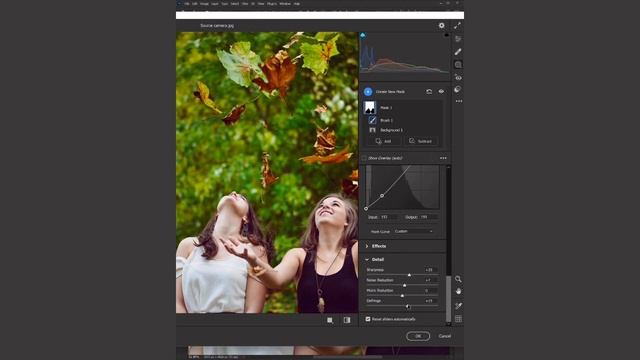Toggle highlight clipping warning in histogram
Image resolution: width=640 pixels, height=360 pixels.
coord(447,35)
